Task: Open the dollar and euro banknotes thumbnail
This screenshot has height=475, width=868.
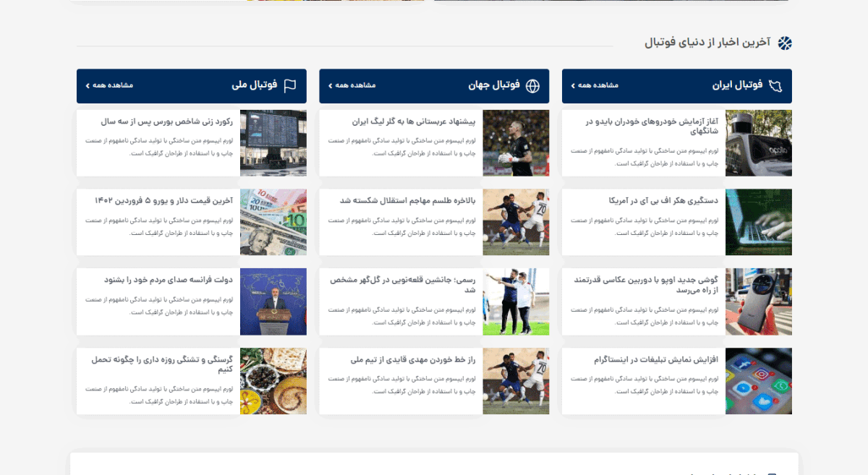Action: 273,222
